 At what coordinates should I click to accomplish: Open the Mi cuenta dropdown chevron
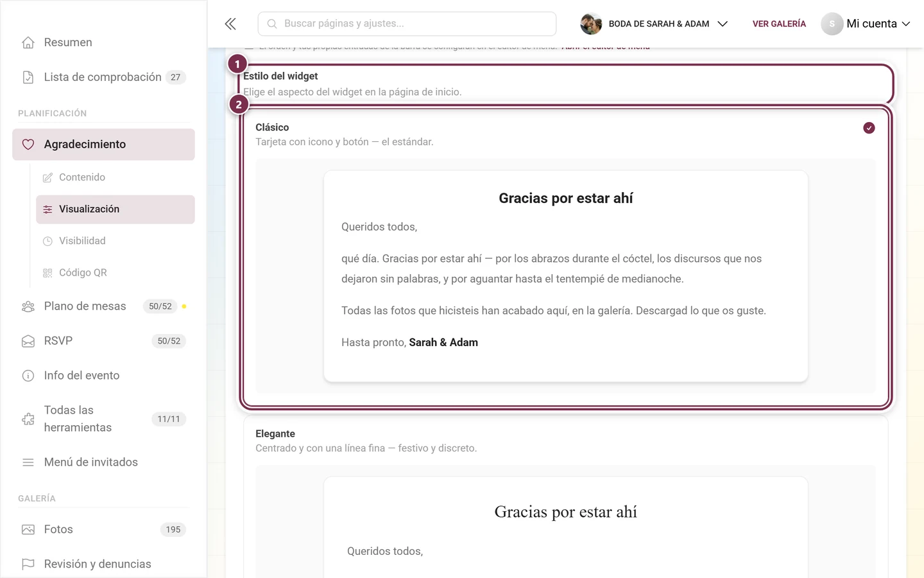pyautogui.click(x=906, y=24)
